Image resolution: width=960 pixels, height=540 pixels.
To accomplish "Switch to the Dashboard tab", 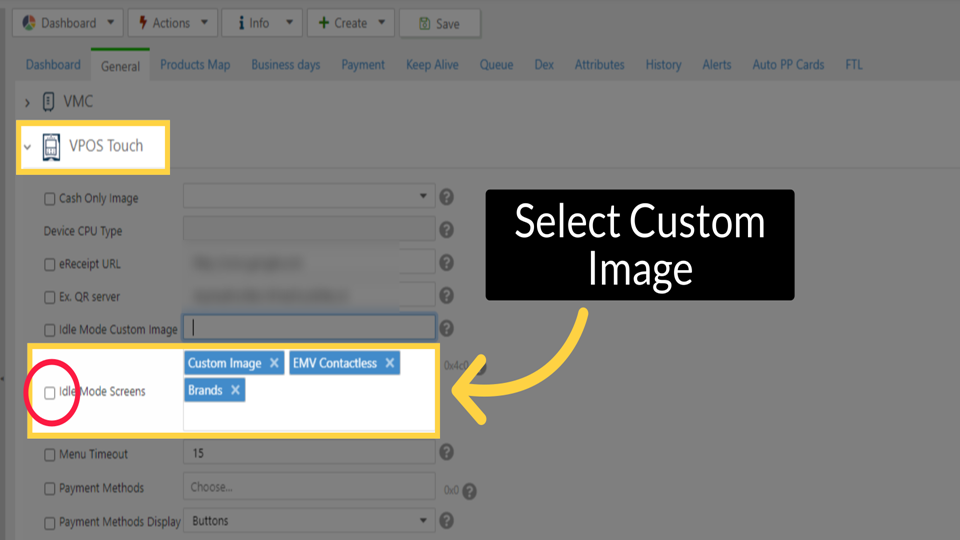I will pos(53,65).
